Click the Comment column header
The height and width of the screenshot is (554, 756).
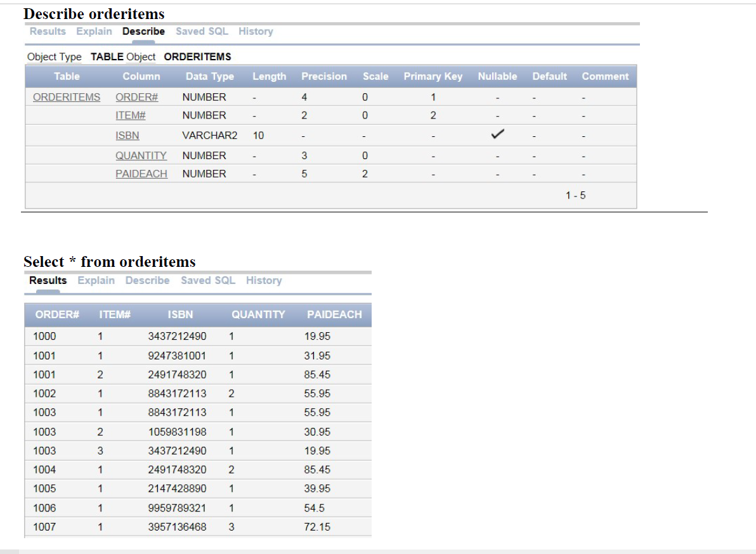(605, 77)
